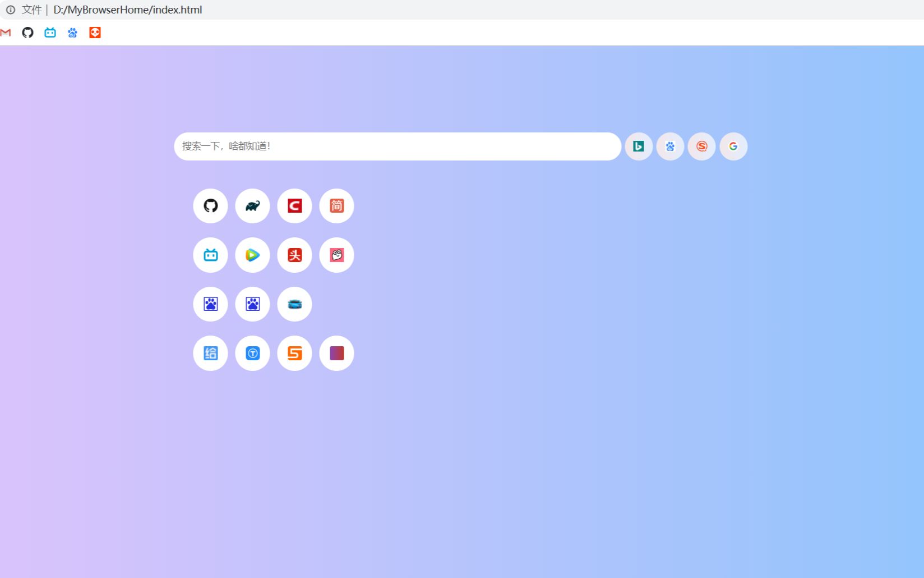Search with the Bing engine button
This screenshot has height=578, width=924.
tap(639, 146)
